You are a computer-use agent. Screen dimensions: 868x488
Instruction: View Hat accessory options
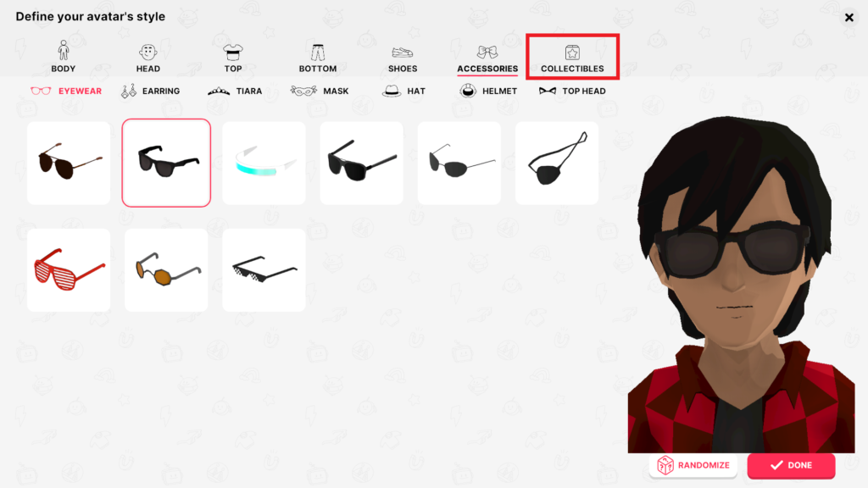pos(403,91)
